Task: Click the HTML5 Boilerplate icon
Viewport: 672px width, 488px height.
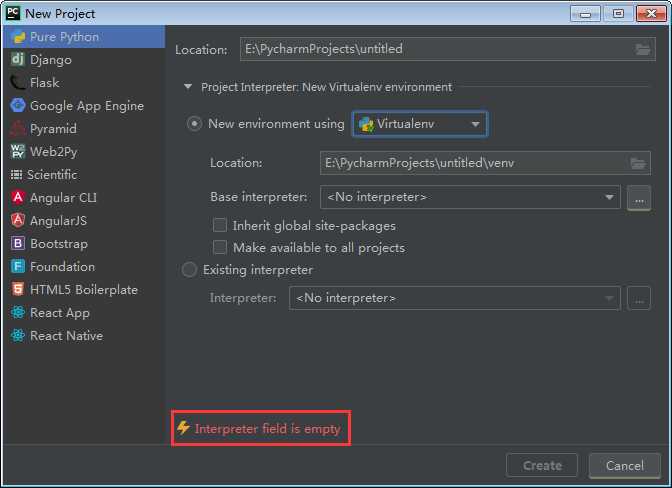Action: coord(18,290)
